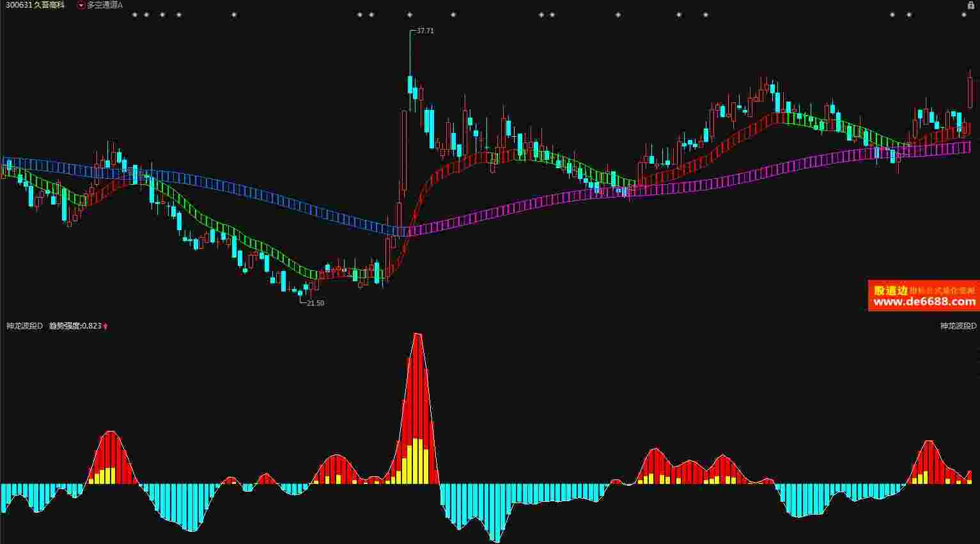
Task: Open the 多空通道A indicator dropdown arrow
Action: point(81,5)
